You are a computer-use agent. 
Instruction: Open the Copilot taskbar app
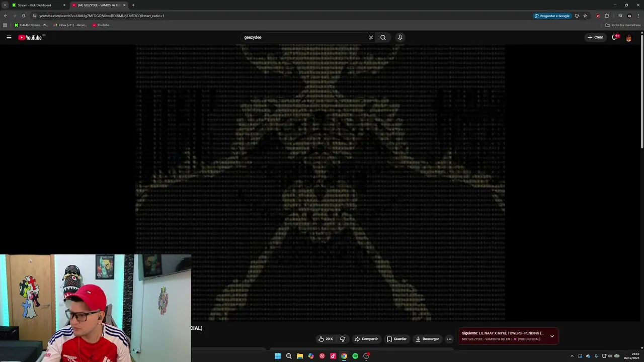(x=311, y=356)
